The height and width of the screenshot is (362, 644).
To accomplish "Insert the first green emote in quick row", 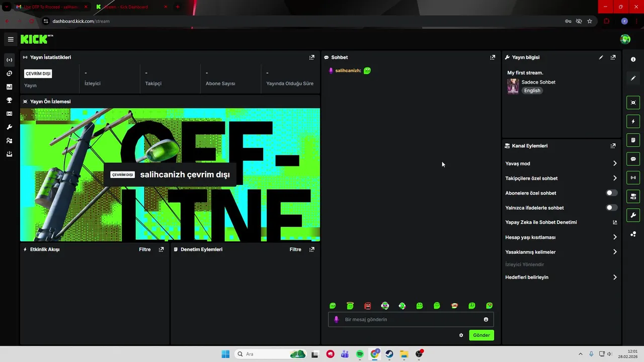I will (333, 306).
